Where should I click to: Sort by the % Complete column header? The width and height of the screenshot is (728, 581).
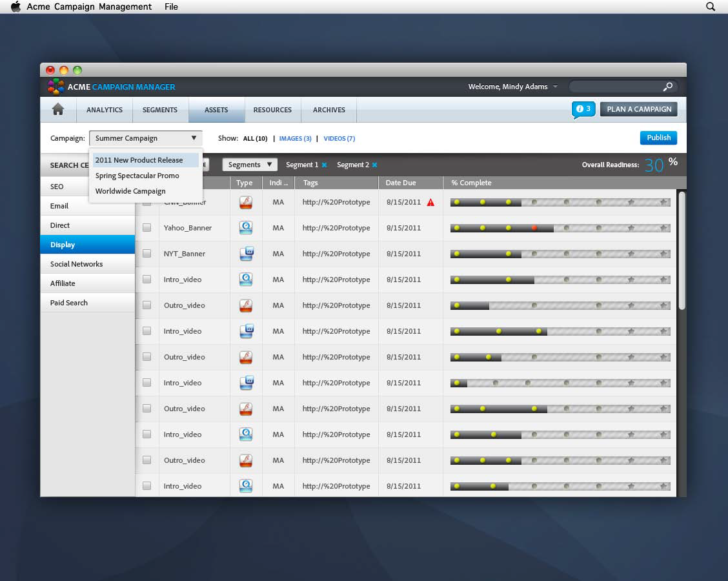click(x=560, y=183)
